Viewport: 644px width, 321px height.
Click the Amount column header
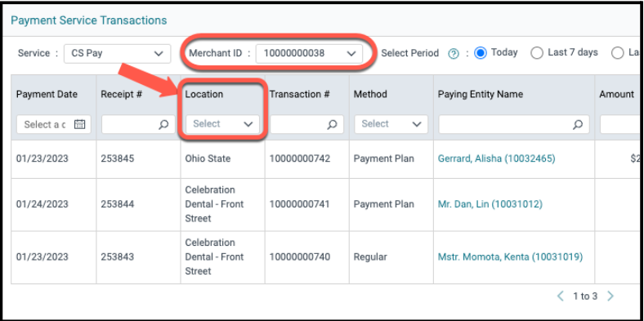[x=616, y=95]
